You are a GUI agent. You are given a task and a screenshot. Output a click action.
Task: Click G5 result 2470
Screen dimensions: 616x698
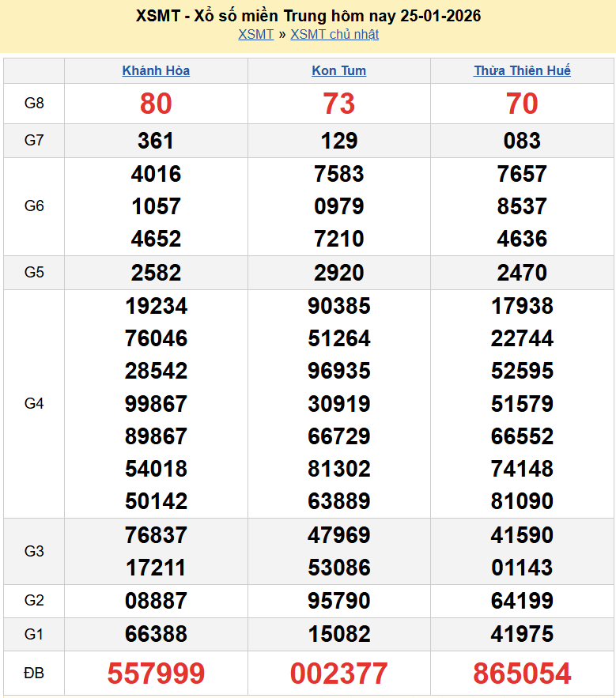(522, 273)
